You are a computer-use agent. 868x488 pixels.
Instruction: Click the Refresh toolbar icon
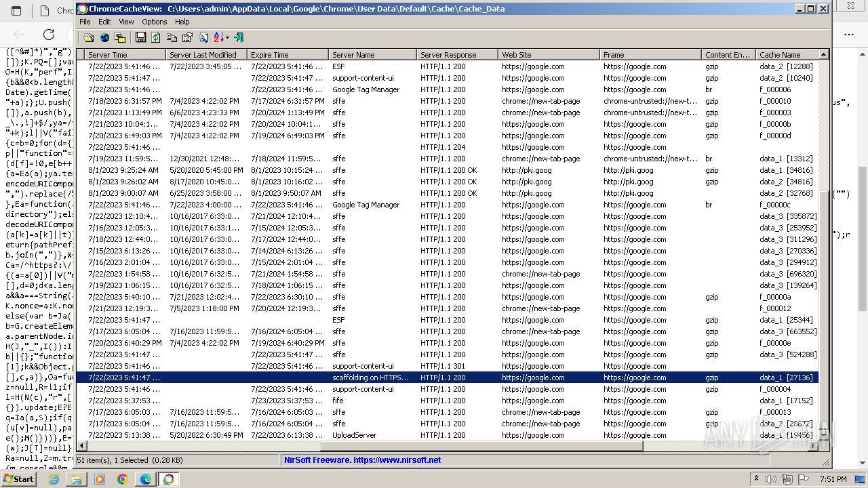[x=156, y=37]
